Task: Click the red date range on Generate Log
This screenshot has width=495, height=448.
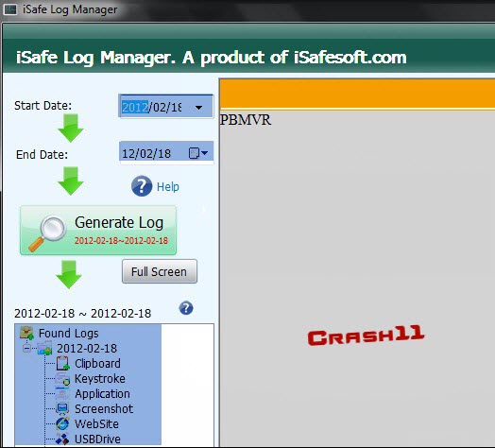Action: pyautogui.click(x=121, y=240)
